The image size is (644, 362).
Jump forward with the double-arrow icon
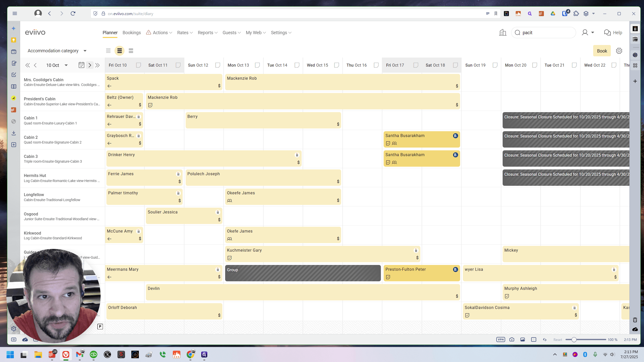point(98,65)
